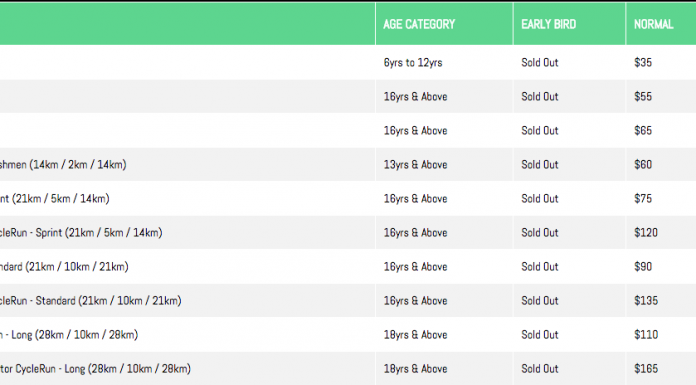Select the CycleRun - Sprint row text
The height and width of the screenshot is (385, 696).
pos(81,233)
